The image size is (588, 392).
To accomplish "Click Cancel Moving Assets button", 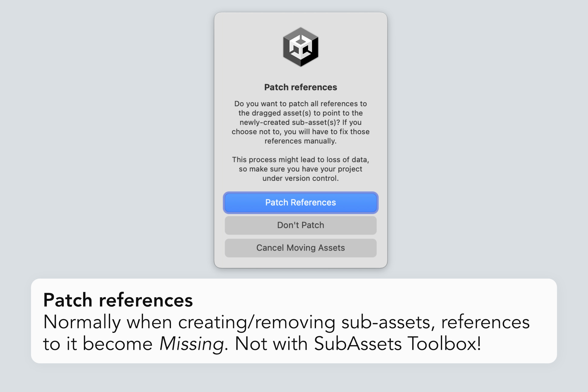I will 300,248.
